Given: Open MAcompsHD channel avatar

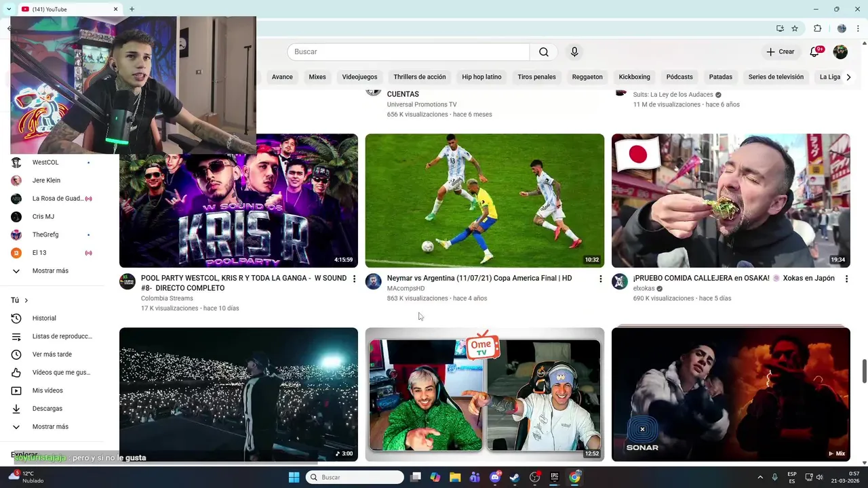Looking at the screenshot, I should (374, 282).
